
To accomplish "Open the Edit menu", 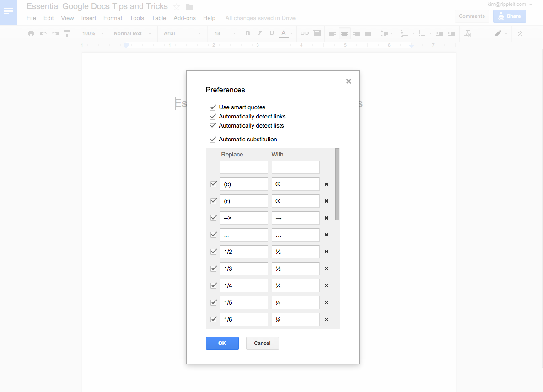I will (x=48, y=18).
